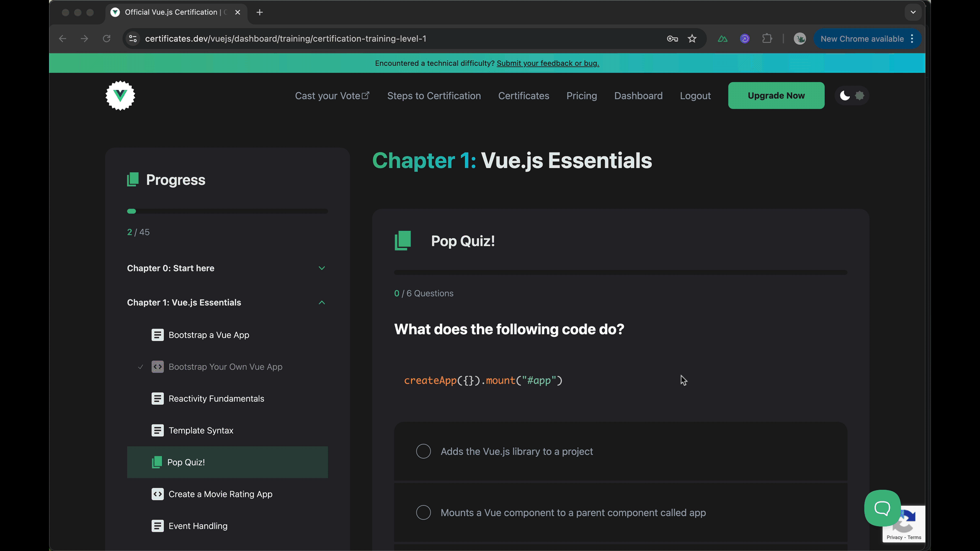Select answer Mounts a Vue component to parent
Screen dimensions: 980x551
pyautogui.click(x=620, y=513)
